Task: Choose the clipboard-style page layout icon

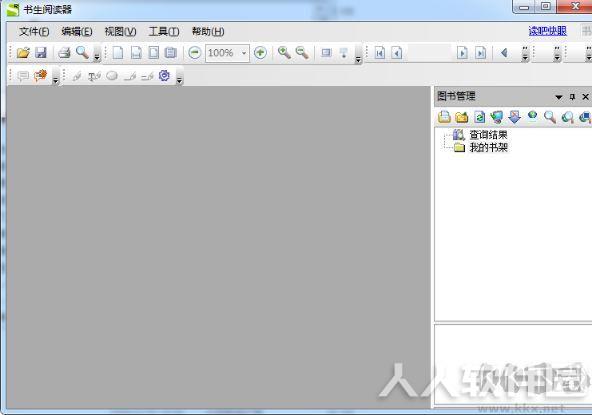Action: coord(171,52)
